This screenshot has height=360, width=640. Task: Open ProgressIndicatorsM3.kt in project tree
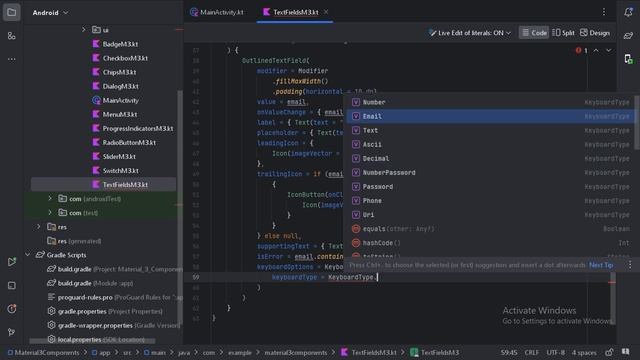point(133,129)
